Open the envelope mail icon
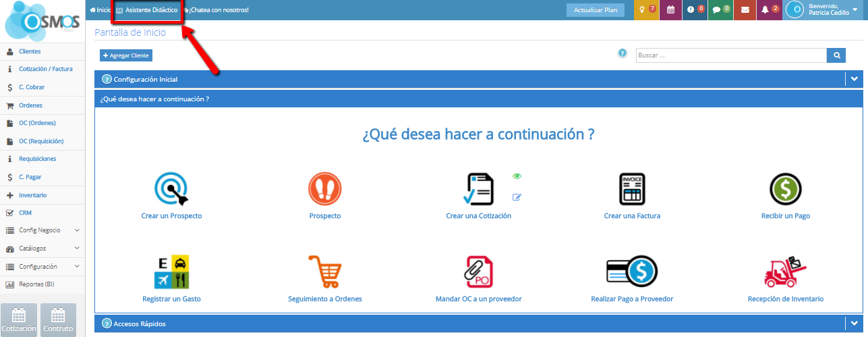The image size is (868, 337). (x=745, y=9)
